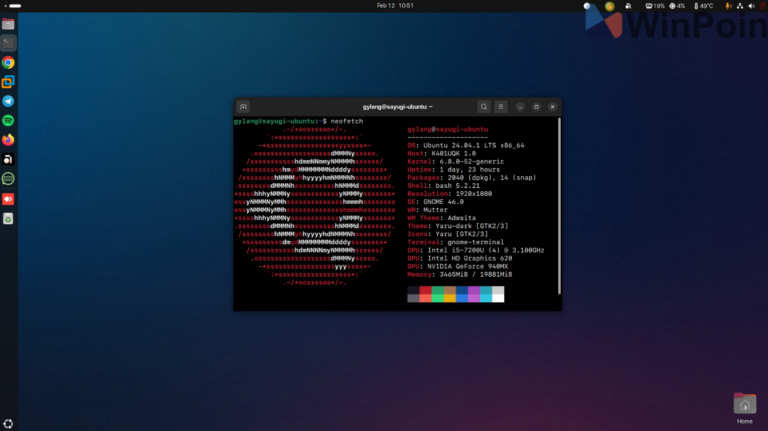The width and height of the screenshot is (768, 431).
Task: Show Applications grid at dock bottom
Action: pyautogui.click(x=8, y=424)
